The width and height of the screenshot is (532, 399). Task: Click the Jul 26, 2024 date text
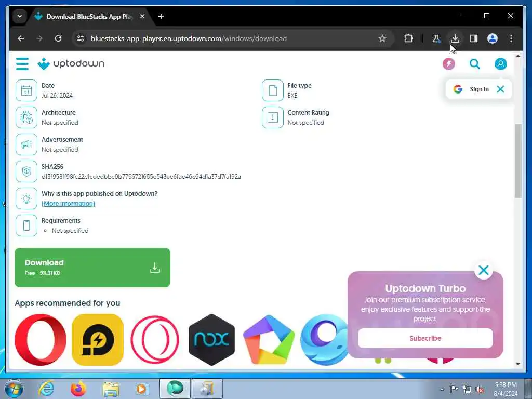[x=57, y=96]
